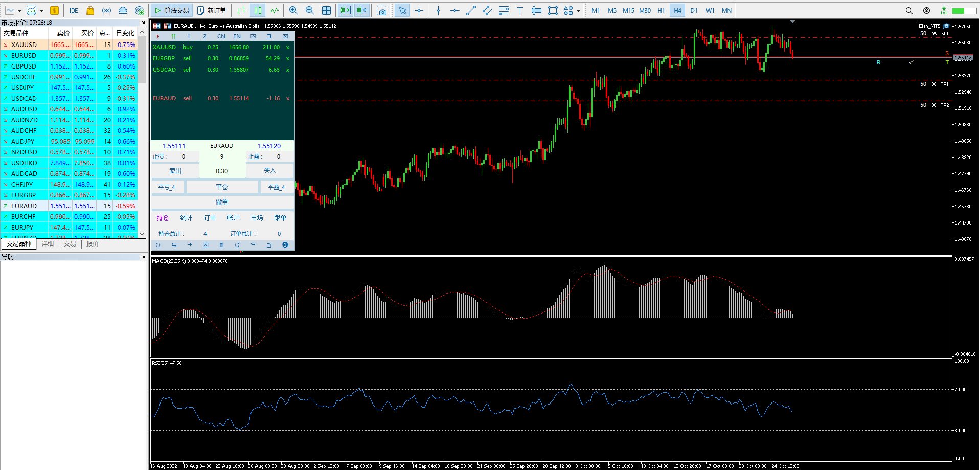Switch panel language from CN to EN
Image resolution: width=980 pixels, height=470 pixels.
coord(237,36)
